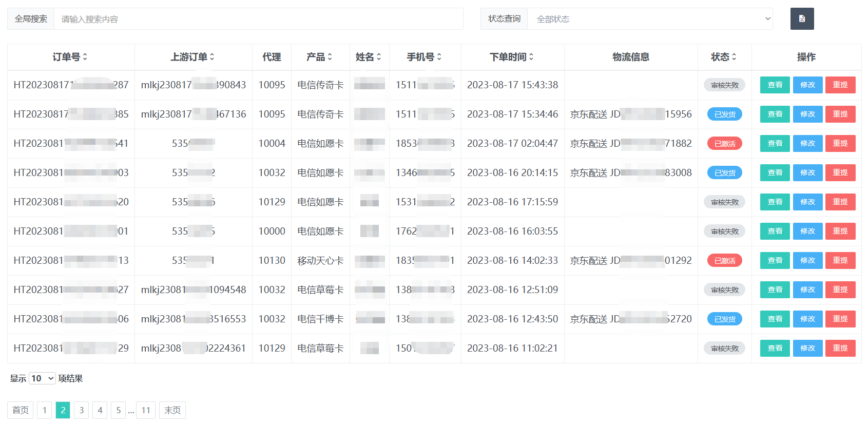Click 审核失败 badge for order at 15:43:38
The image size is (868, 425).
click(724, 85)
